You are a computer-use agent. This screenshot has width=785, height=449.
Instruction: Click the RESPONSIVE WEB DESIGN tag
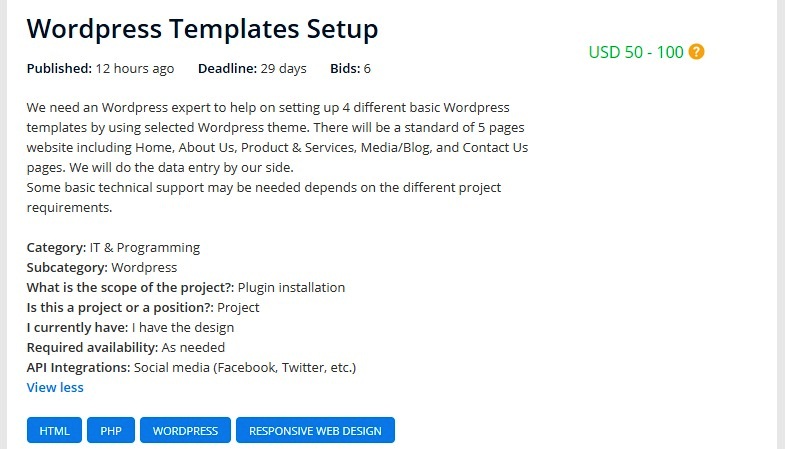click(315, 431)
